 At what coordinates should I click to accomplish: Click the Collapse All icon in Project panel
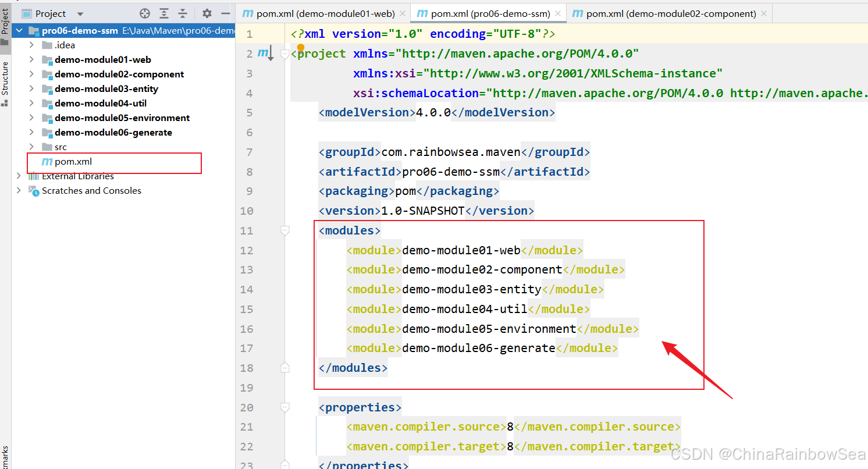(x=183, y=13)
